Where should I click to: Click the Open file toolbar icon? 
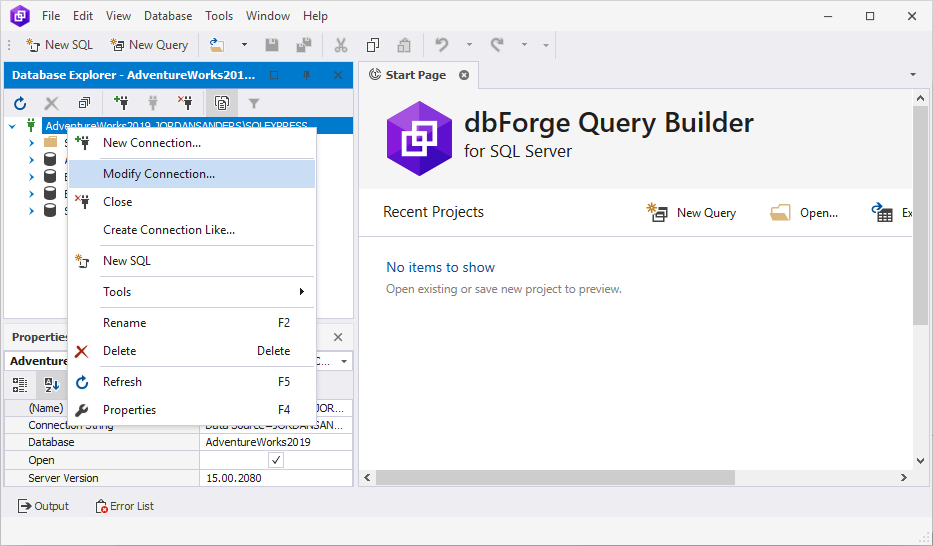coord(217,45)
